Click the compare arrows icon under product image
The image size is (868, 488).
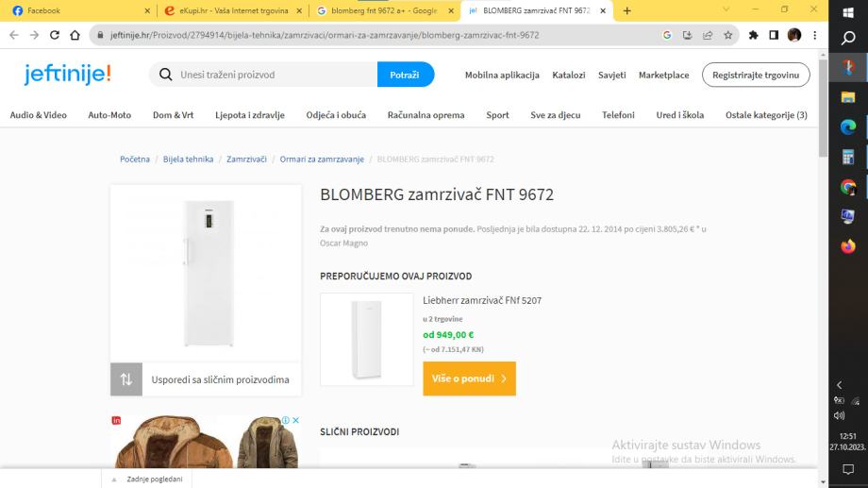tap(126, 379)
